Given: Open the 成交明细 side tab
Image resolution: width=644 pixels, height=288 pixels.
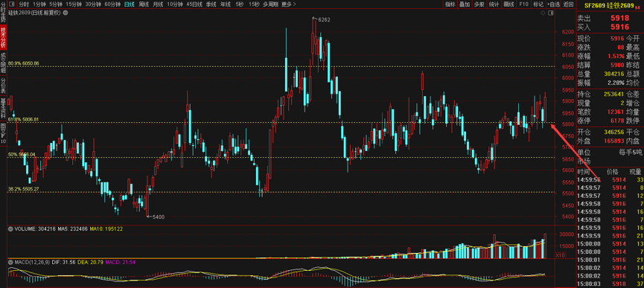Looking at the screenshot, I should pyautogui.click(x=3, y=63).
